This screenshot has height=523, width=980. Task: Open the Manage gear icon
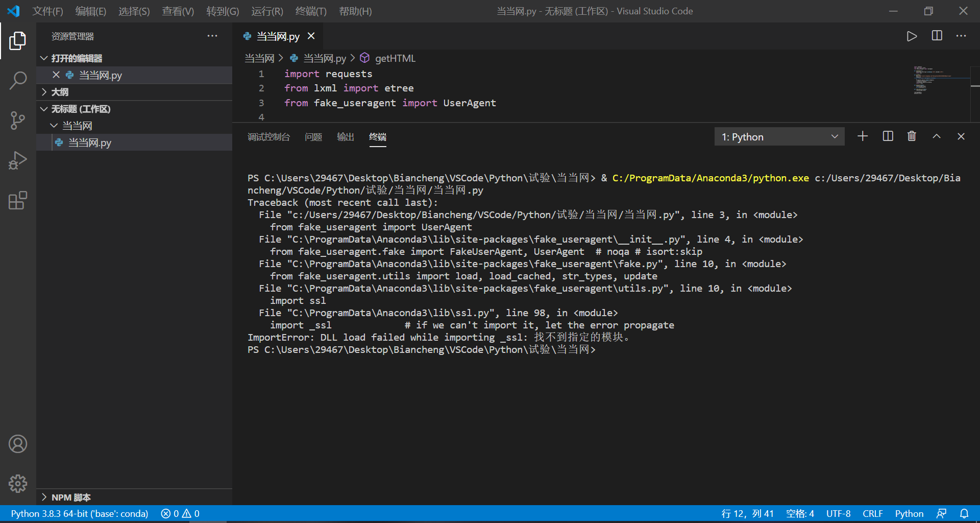[18, 483]
